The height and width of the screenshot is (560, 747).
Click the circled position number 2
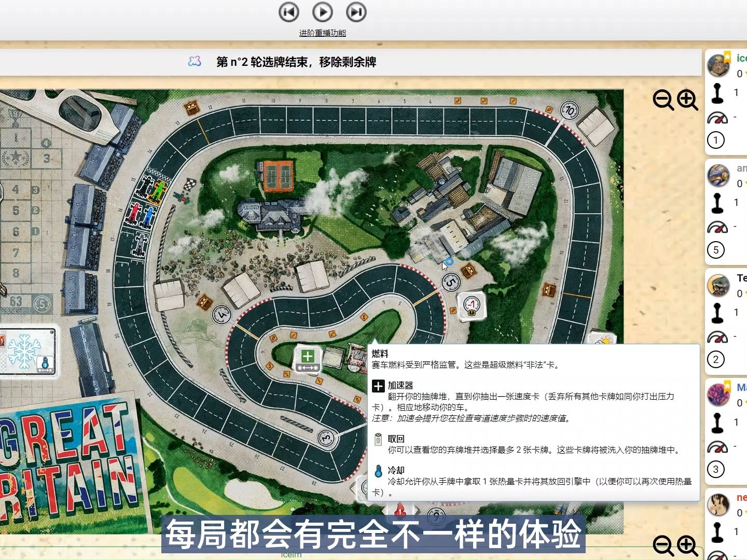click(716, 360)
